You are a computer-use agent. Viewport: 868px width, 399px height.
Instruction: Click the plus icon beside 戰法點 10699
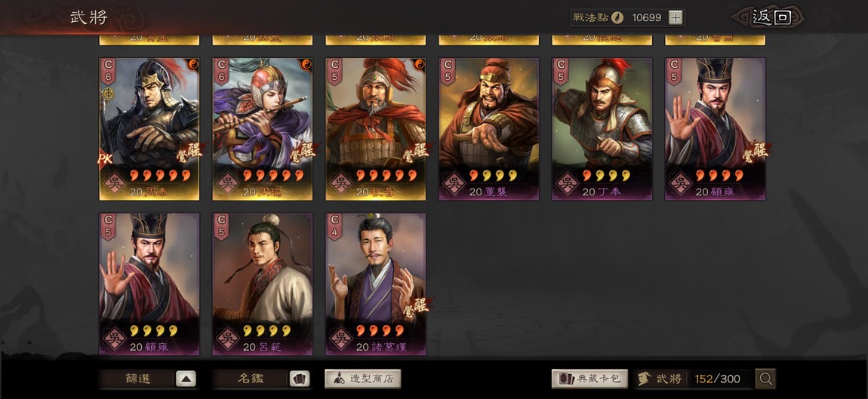point(675,17)
